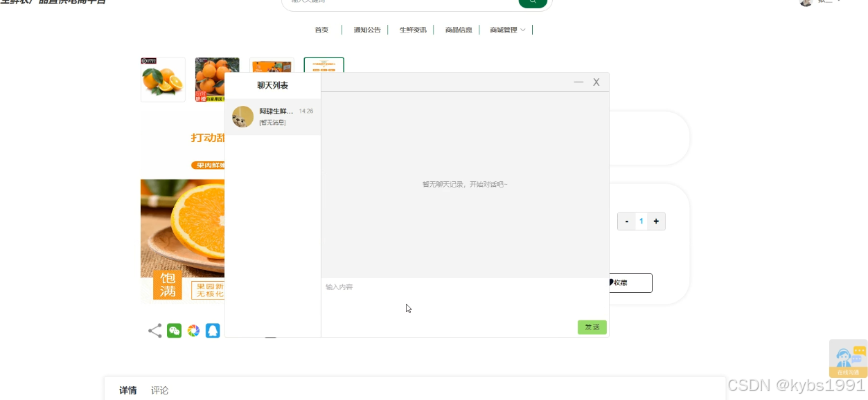Share via colorful pinwheel icon
The width and height of the screenshot is (868, 400).
click(194, 331)
